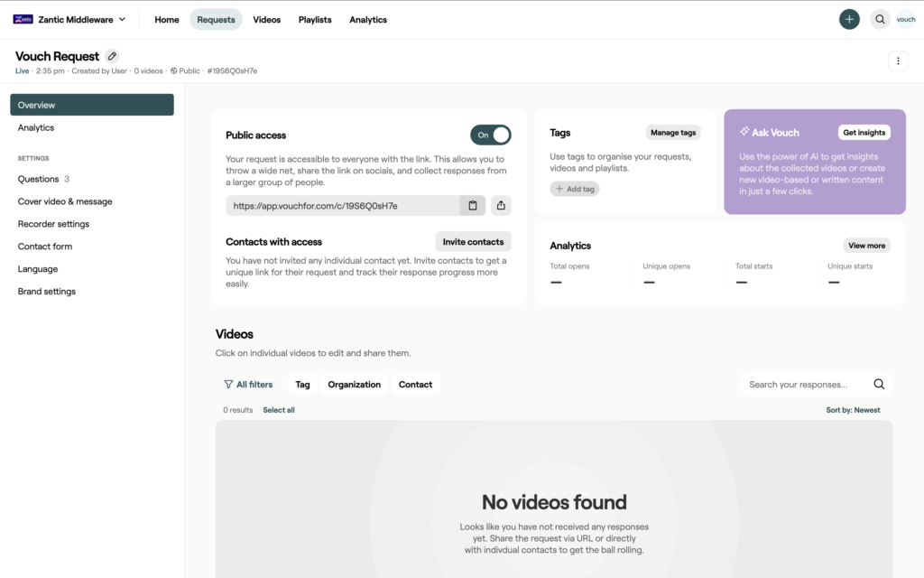
Task: Click the Get insights button
Action: coord(864,133)
